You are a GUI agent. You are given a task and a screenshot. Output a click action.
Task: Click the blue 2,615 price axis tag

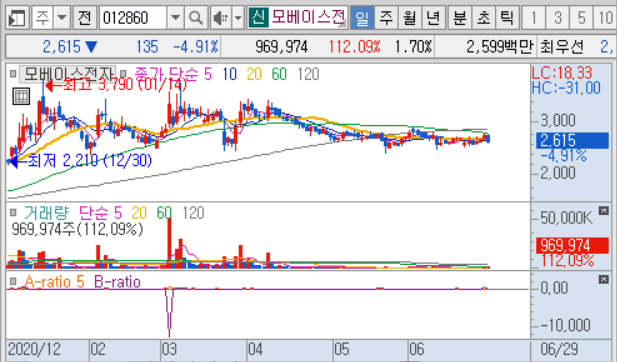pos(573,140)
